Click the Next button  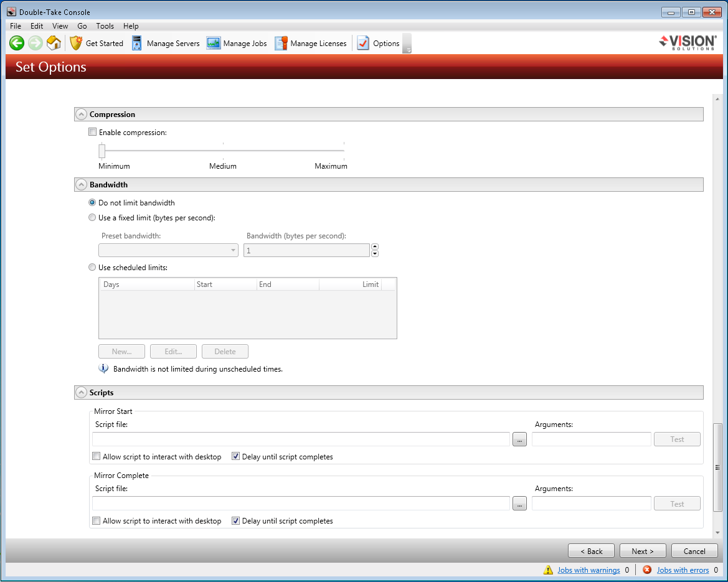(642, 551)
